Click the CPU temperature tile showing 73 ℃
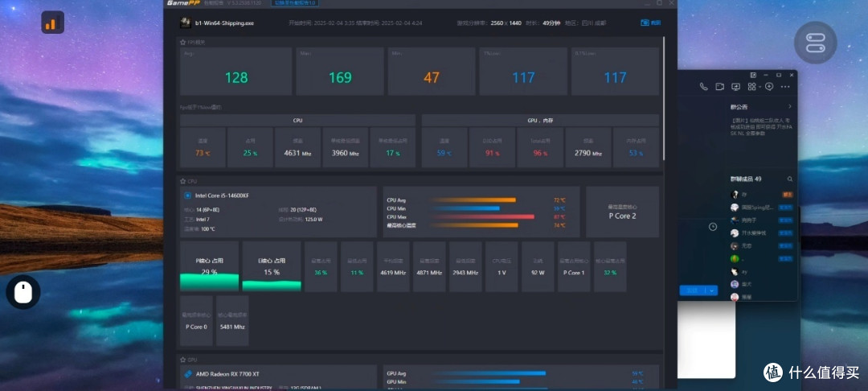Image resolution: width=868 pixels, height=391 pixels. (x=203, y=147)
